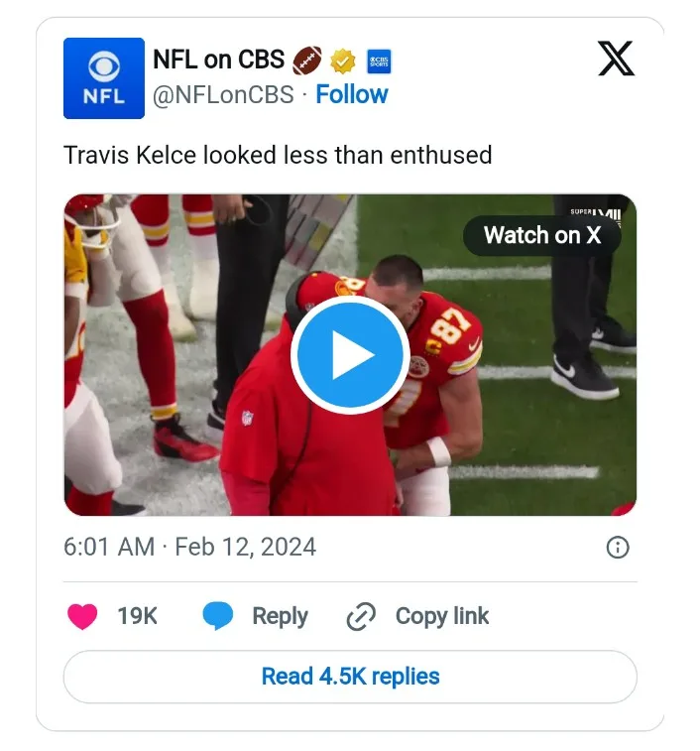Click the 6:01 AM Feb 12, 2024 timestamp
Screen dimensions: 700x751
pyautogui.click(x=189, y=547)
